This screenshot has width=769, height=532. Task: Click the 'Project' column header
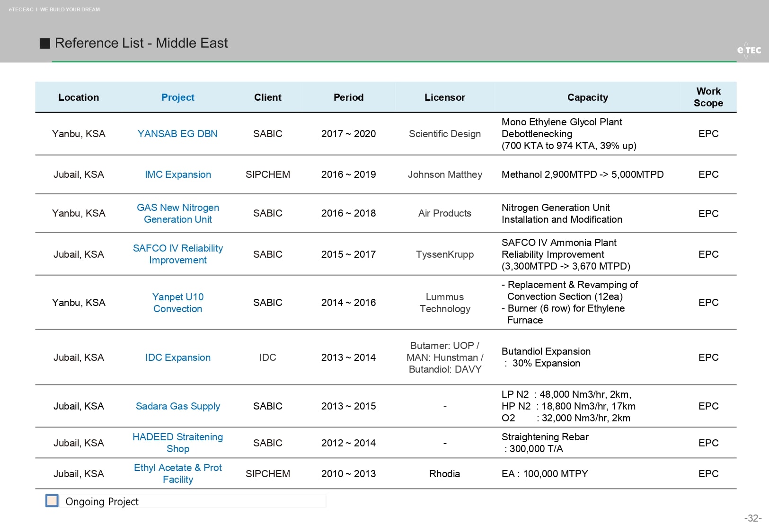[x=178, y=97]
